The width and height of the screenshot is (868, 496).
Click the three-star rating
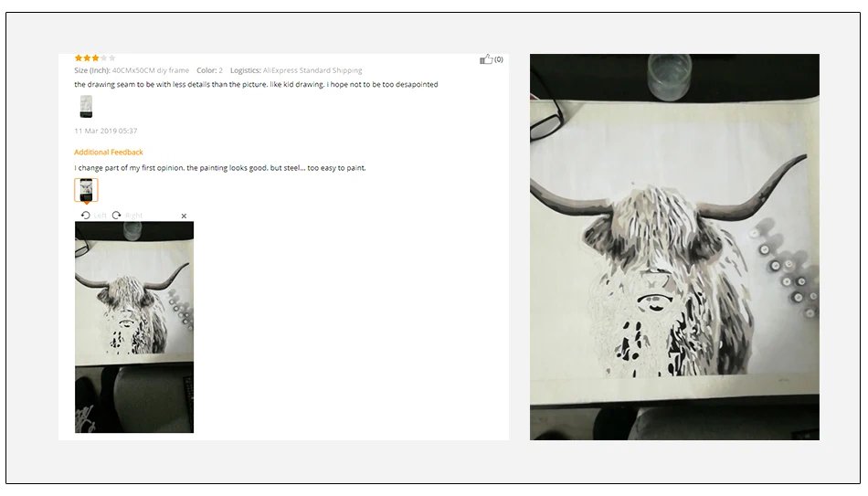click(95, 58)
